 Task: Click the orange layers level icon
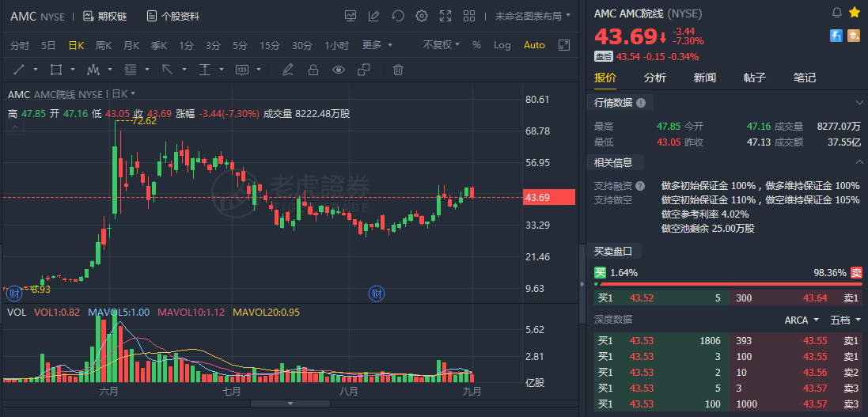click(854, 36)
